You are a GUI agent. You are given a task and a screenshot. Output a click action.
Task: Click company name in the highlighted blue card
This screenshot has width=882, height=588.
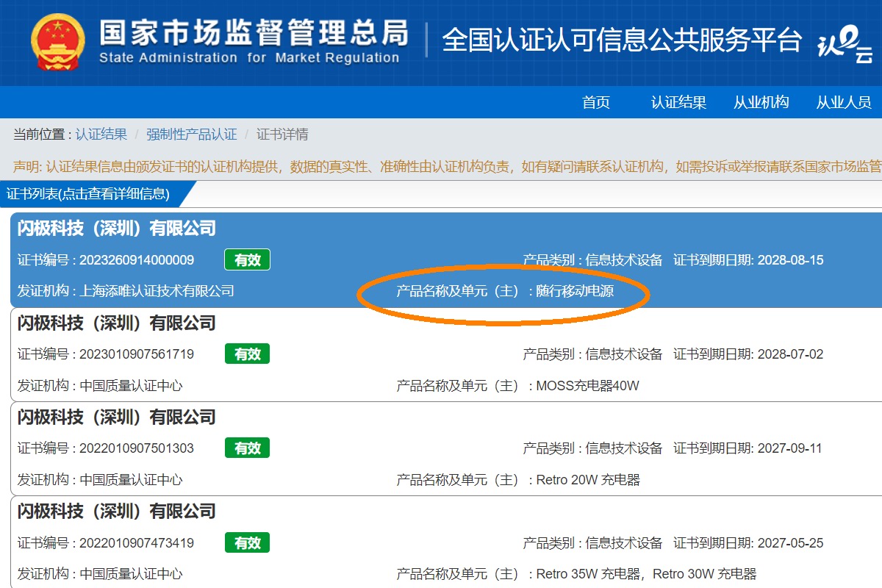(x=117, y=228)
